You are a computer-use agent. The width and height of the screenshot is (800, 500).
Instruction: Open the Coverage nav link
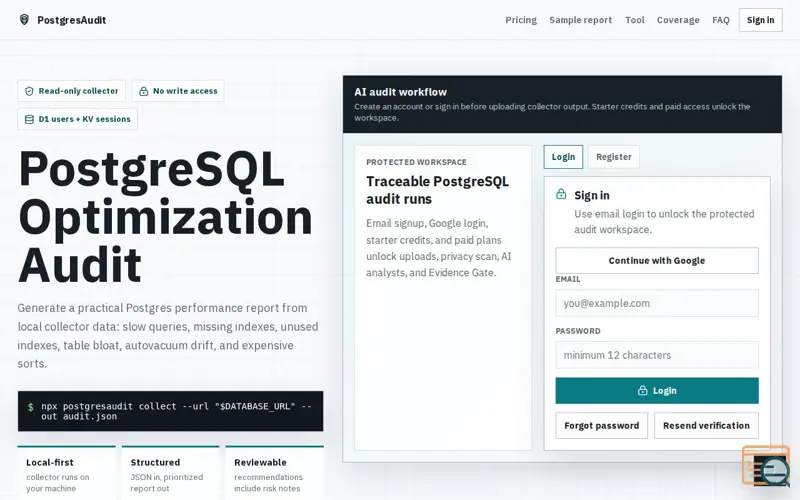click(x=678, y=20)
